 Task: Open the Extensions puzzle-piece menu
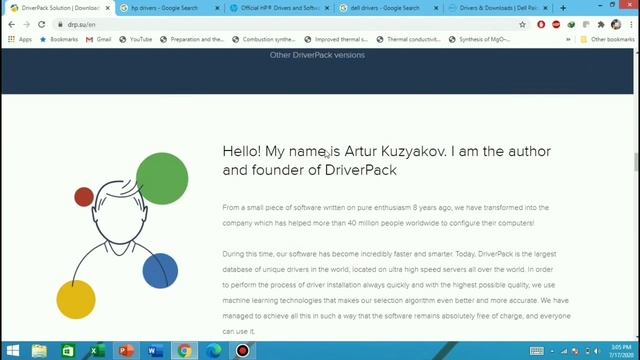(601, 24)
